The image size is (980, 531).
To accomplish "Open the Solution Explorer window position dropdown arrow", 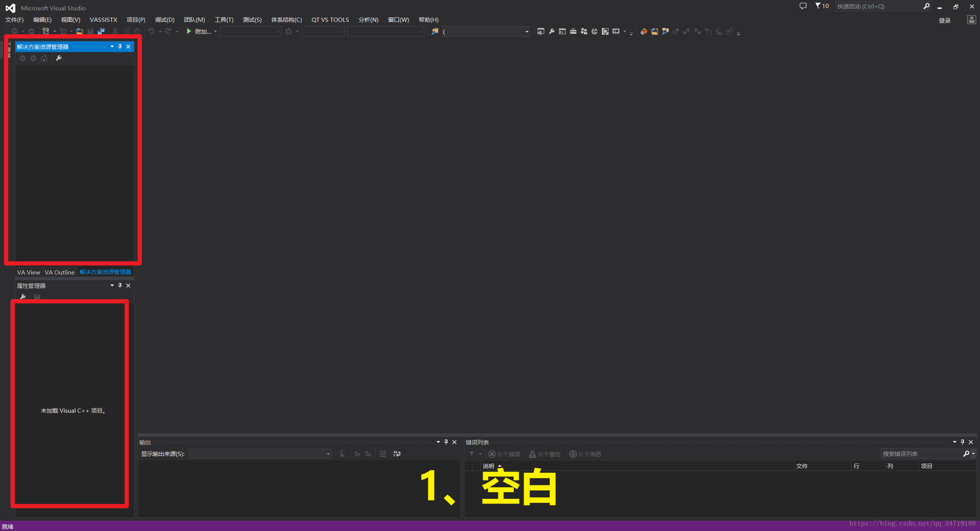I will (x=112, y=47).
